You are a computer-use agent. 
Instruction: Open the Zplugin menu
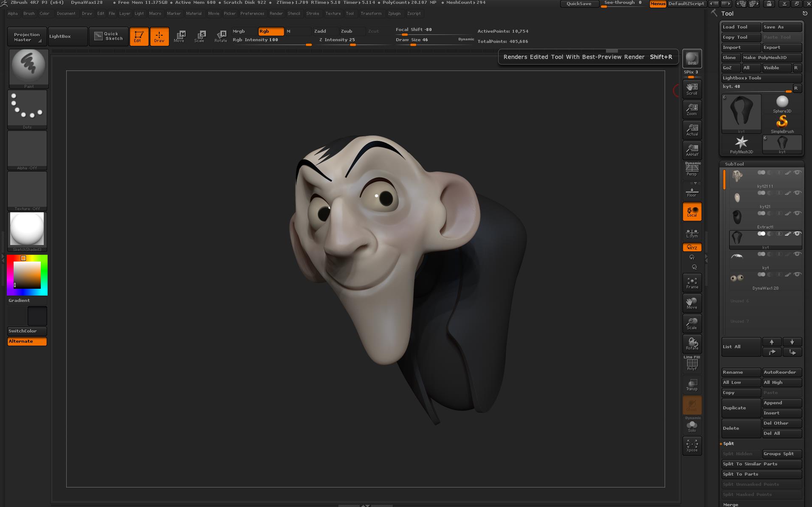point(394,14)
